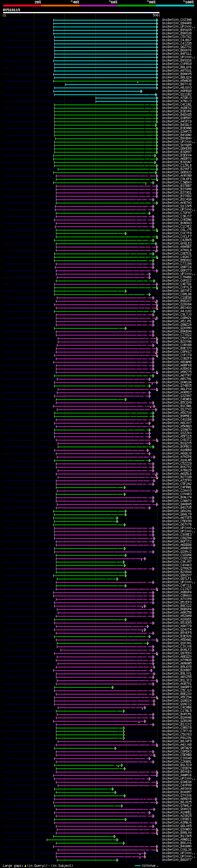The image size is (197, 868).
Task: Open UniRef100_C1ZRL8 hit
Action: tap(177, 165)
